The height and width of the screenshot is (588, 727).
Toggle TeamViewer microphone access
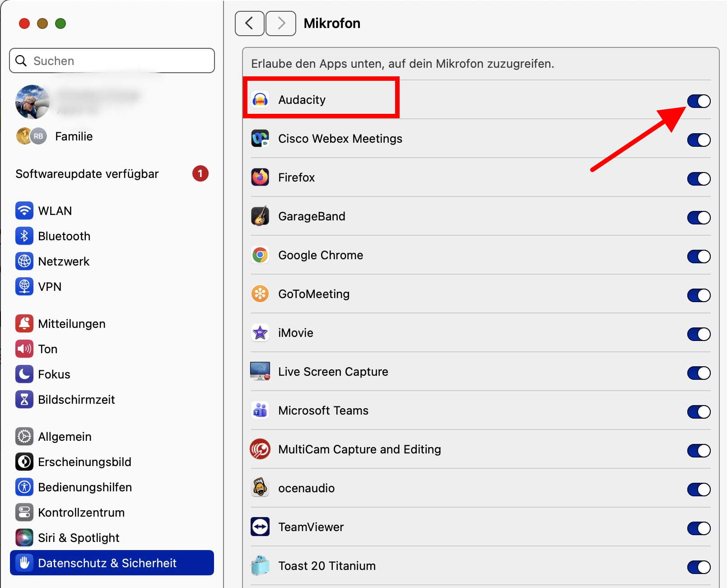tap(699, 528)
